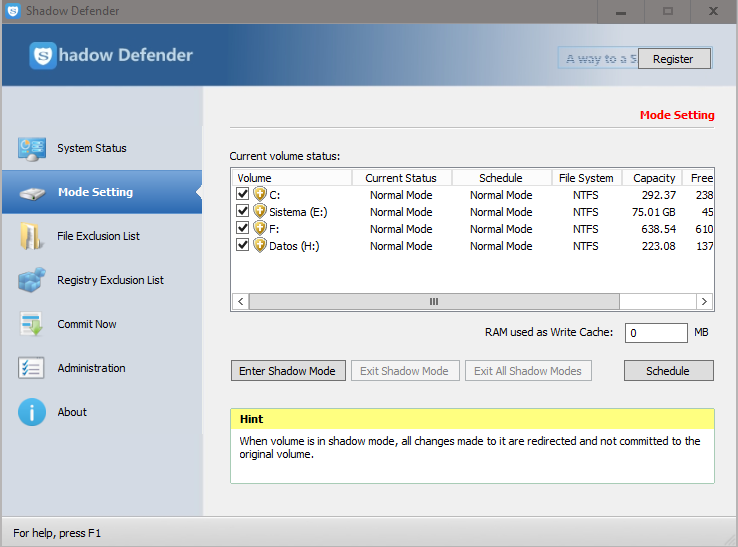
Task: Click the RAM Write Cache input field
Action: pyautogui.click(x=656, y=333)
